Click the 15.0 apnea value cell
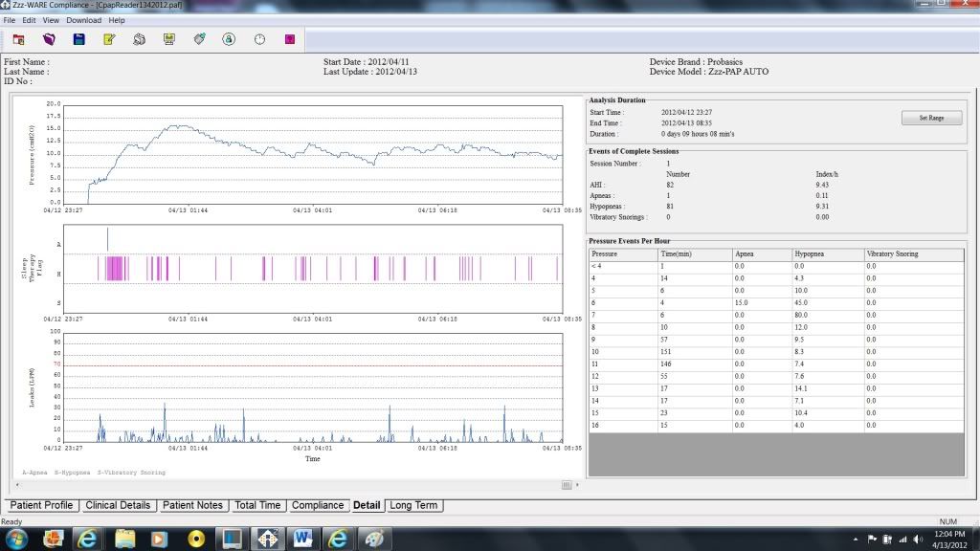Viewport: 980px width, 551px height. pyautogui.click(x=762, y=303)
